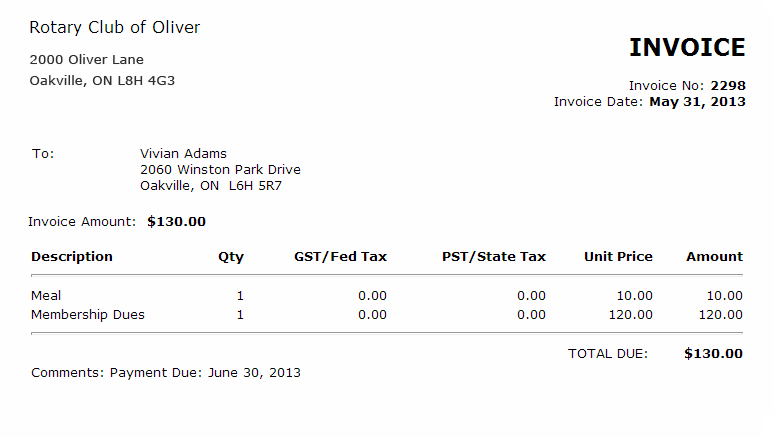
Task: Click the TOTAL DUE $130.00 amount
Action: coord(713,353)
